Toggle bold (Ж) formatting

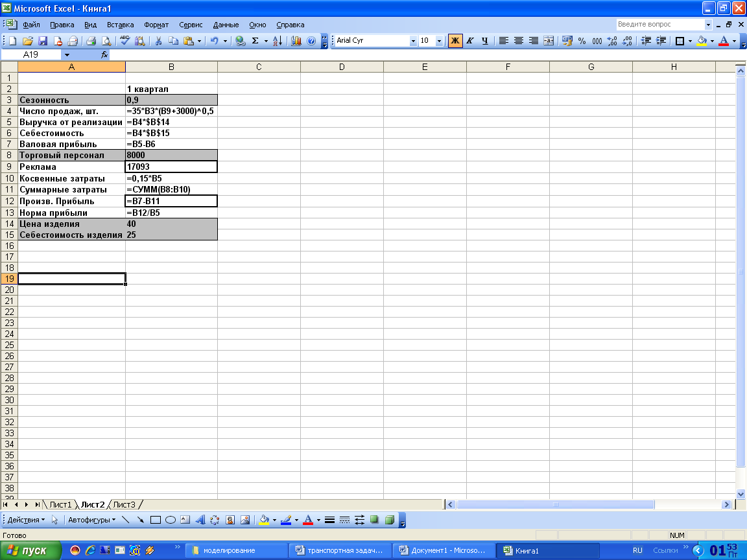coord(455,41)
